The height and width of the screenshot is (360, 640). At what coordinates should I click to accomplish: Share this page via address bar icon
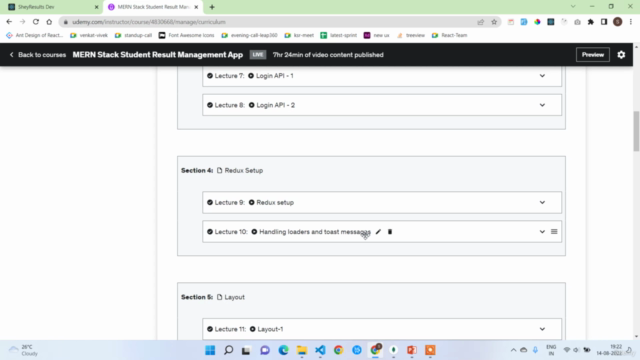point(480,22)
